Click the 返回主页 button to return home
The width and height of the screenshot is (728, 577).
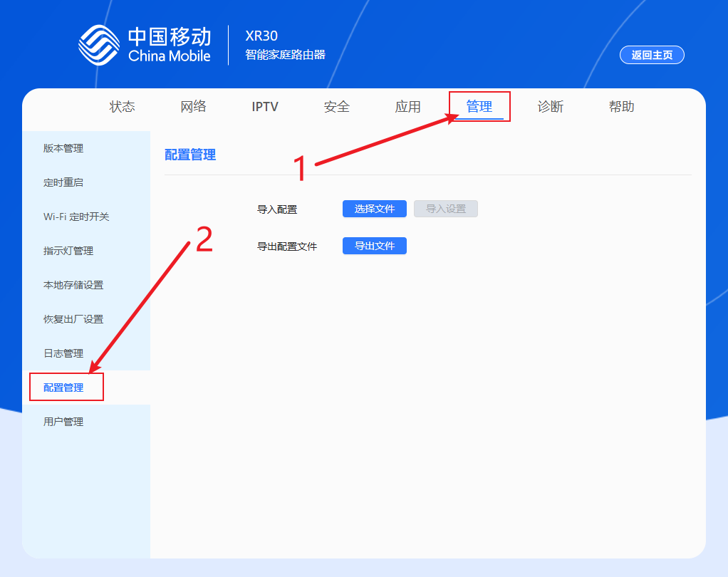click(x=651, y=55)
